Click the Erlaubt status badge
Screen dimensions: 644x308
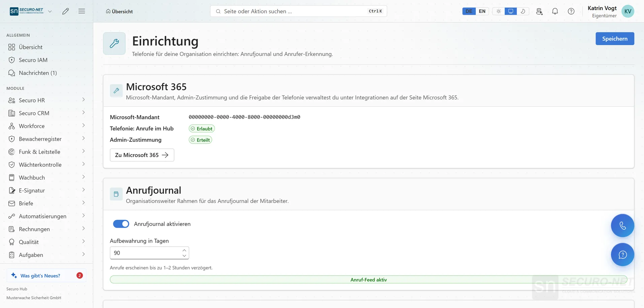[x=202, y=128]
